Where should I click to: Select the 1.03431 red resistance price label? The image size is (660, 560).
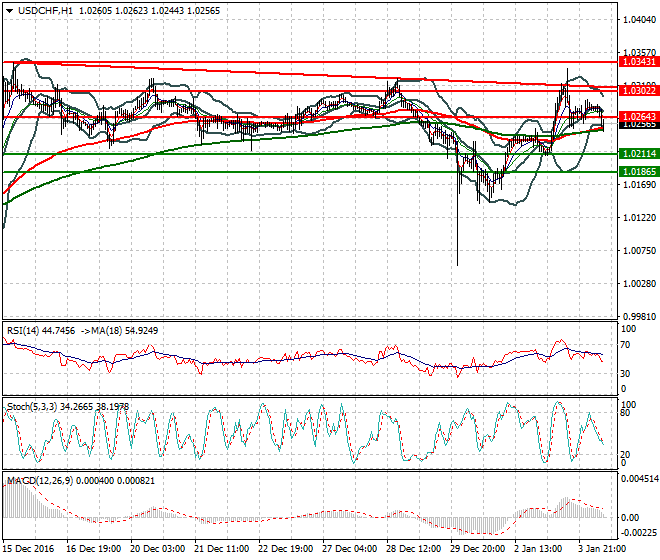tap(639, 62)
